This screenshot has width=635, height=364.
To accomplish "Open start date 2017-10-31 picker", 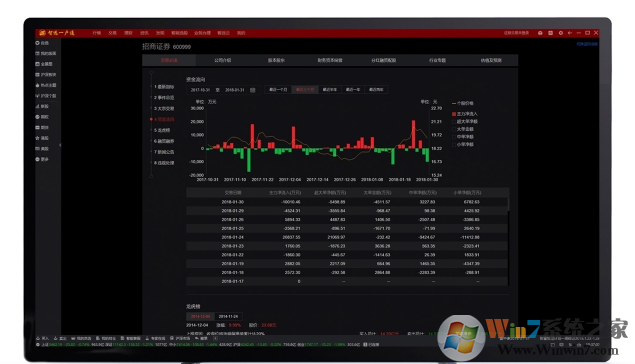I will pos(200,90).
